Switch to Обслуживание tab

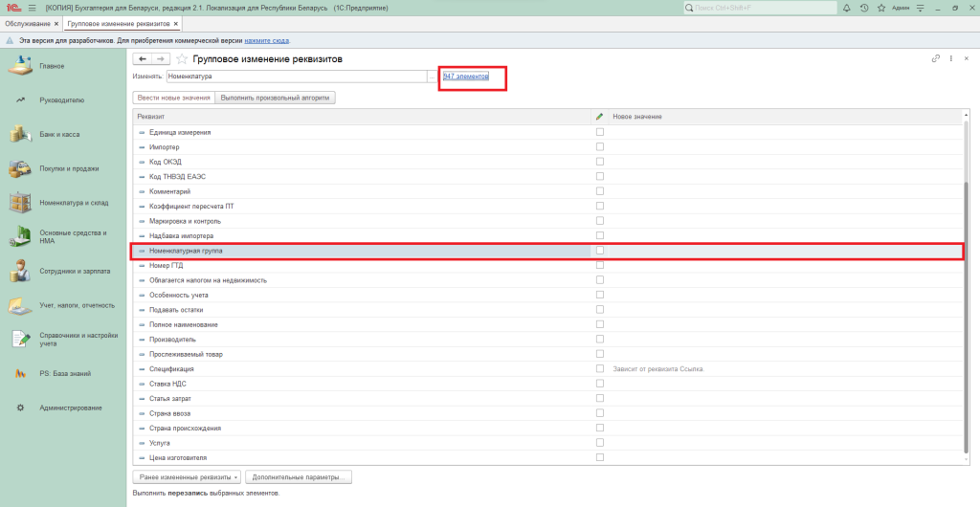coord(28,23)
